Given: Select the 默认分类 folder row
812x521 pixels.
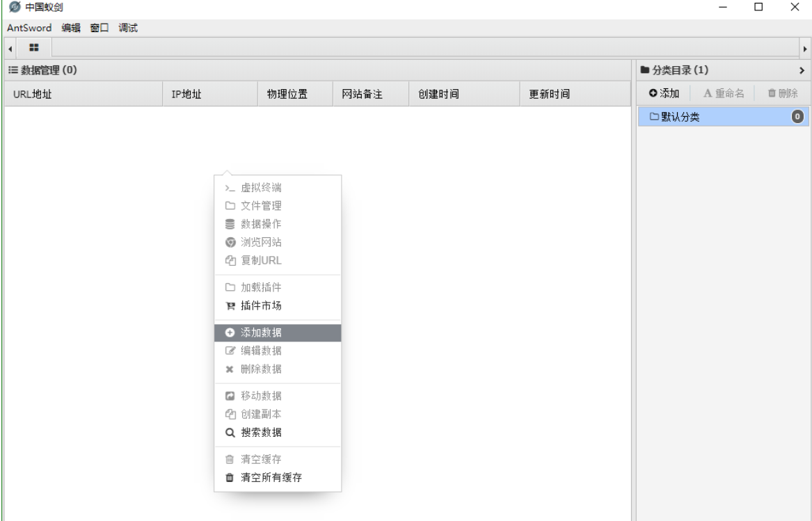Looking at the screenshot, I should pyautogui.click(x=724, y=117).
